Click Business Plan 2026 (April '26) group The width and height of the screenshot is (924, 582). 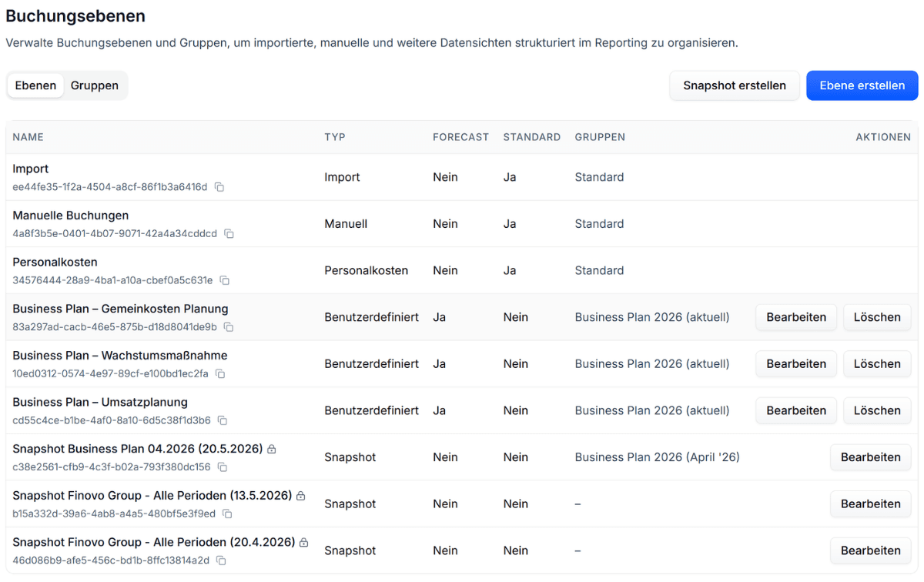click(658, 457)
